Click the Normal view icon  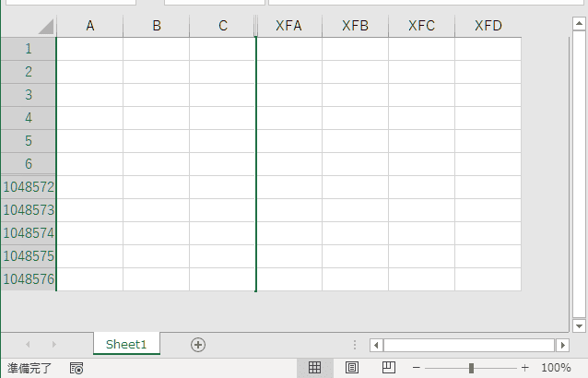point(314,368)
